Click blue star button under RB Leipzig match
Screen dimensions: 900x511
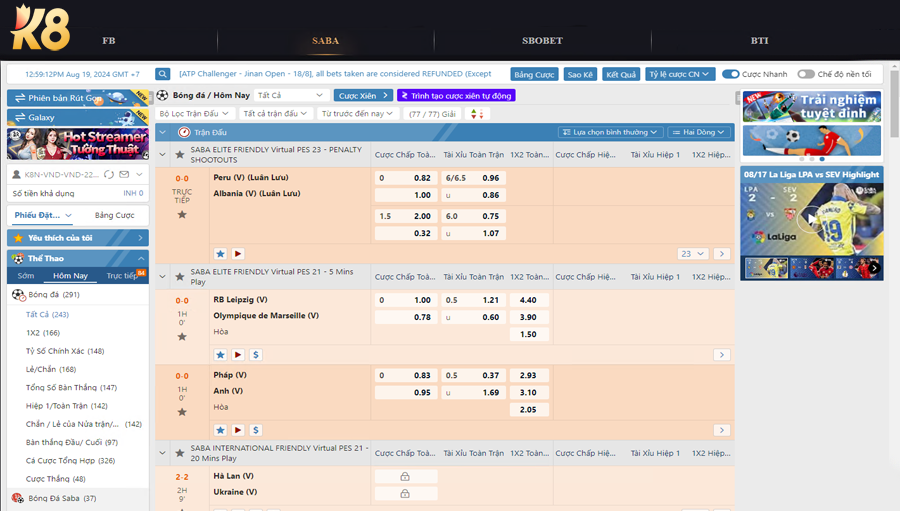(x=220, y=355)
